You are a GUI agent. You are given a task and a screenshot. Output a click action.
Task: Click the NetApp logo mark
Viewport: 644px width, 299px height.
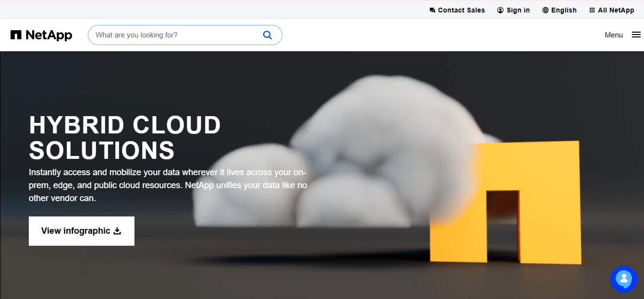(x=16, y=35)
